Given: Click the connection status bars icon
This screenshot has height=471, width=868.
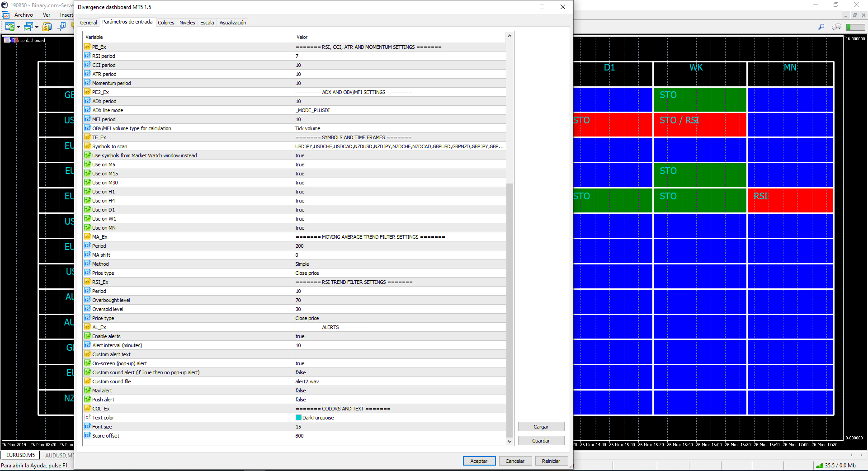Looking at the screenshot, I should pos(819,465).
